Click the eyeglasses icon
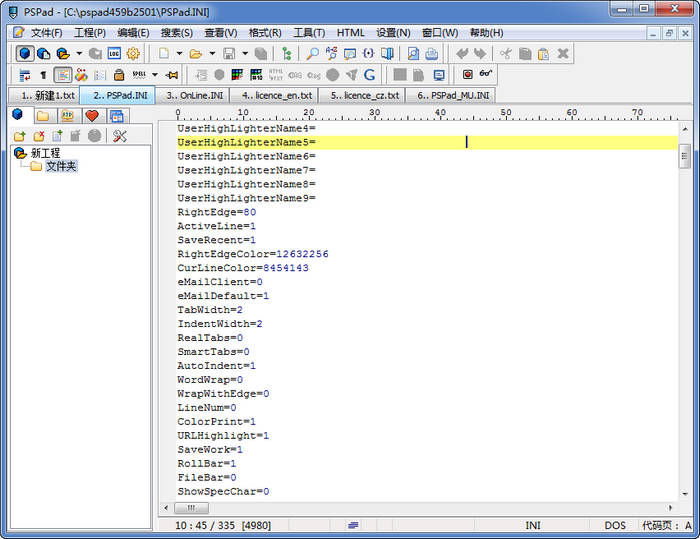Screen dimensions: 700x539 pos(486,73)
